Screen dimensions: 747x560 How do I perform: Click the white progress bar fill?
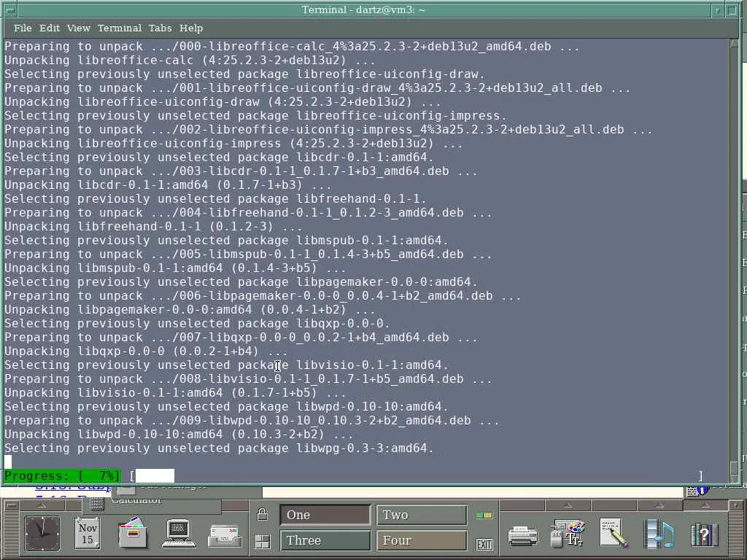(155, 475)
